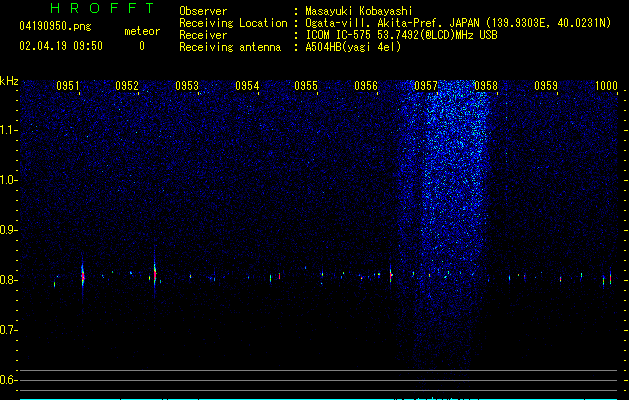This screenshot has width=629, height=400.
Task: Click the meteor echo just after 0956
Action: click(x=390, y=274)
